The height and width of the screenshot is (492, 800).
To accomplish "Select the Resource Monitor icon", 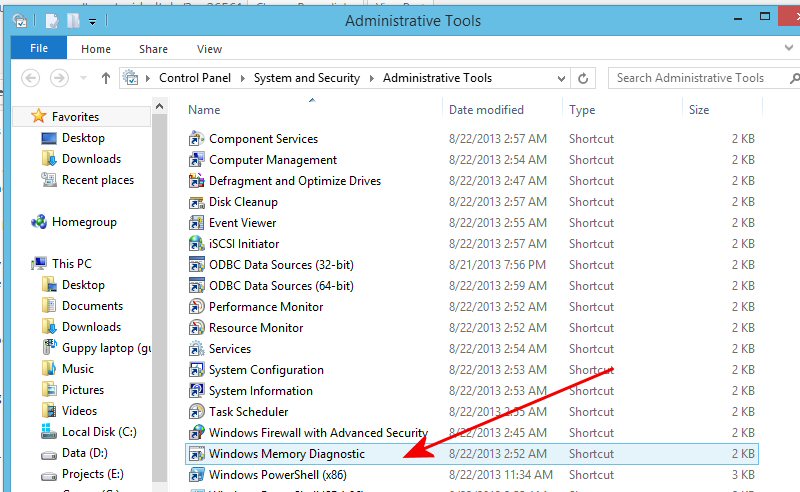I will (196, 328).
